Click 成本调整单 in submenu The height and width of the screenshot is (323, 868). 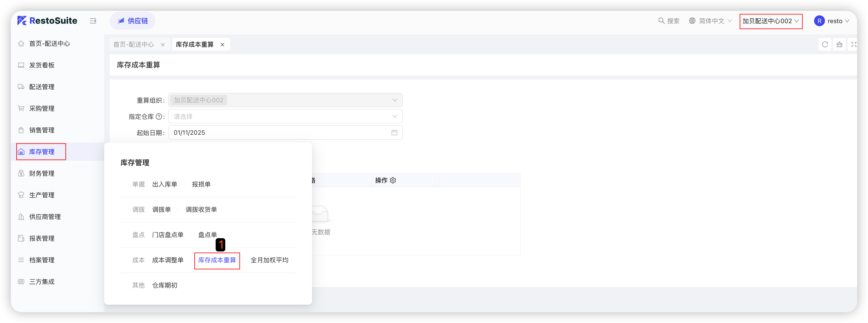[168, 260]
